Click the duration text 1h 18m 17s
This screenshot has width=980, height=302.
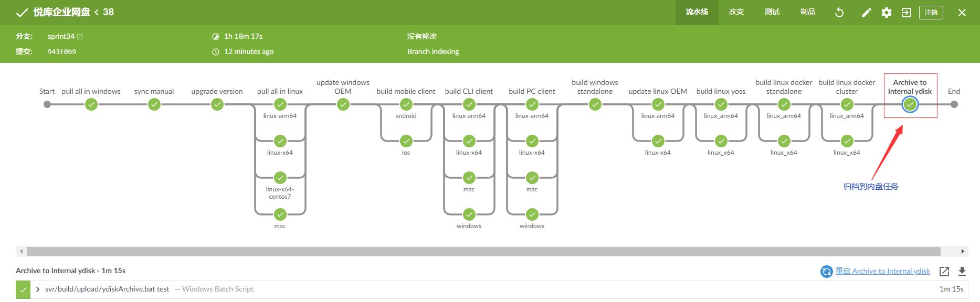[x=243, y=36]
